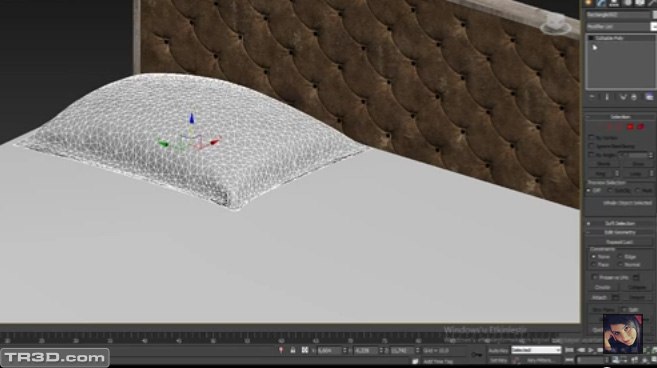Switch to the Modify panel tab
The width and height of the screenshot is (657, 368).
click(601, 3)
